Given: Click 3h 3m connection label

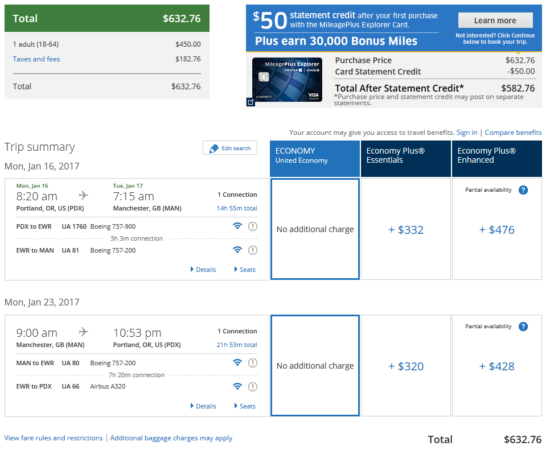Looking at the screenshot, I should coord(136,239).
